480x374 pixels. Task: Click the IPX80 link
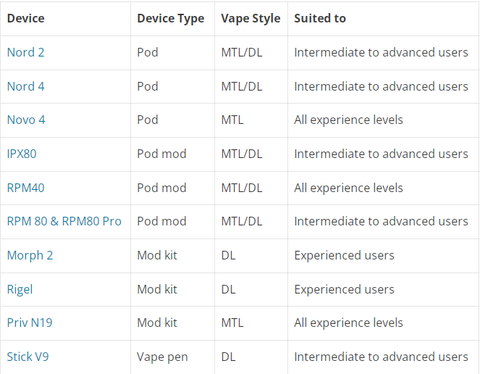(22, 154)
